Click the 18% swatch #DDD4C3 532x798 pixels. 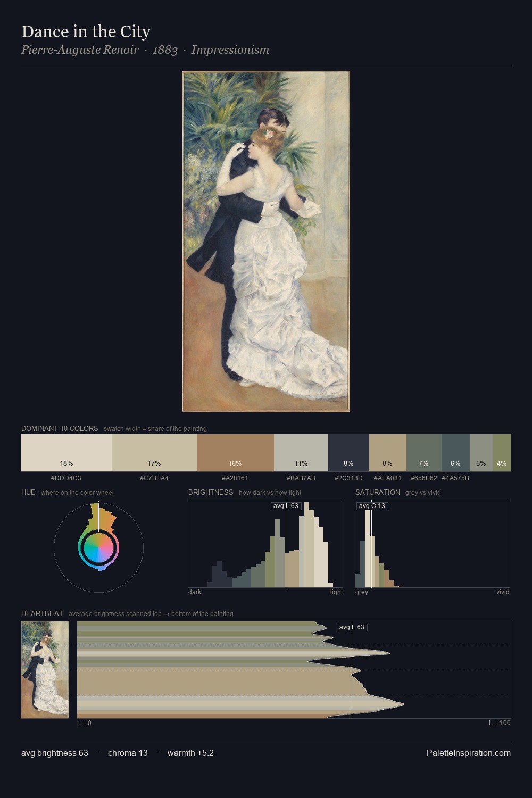(66, 453)
